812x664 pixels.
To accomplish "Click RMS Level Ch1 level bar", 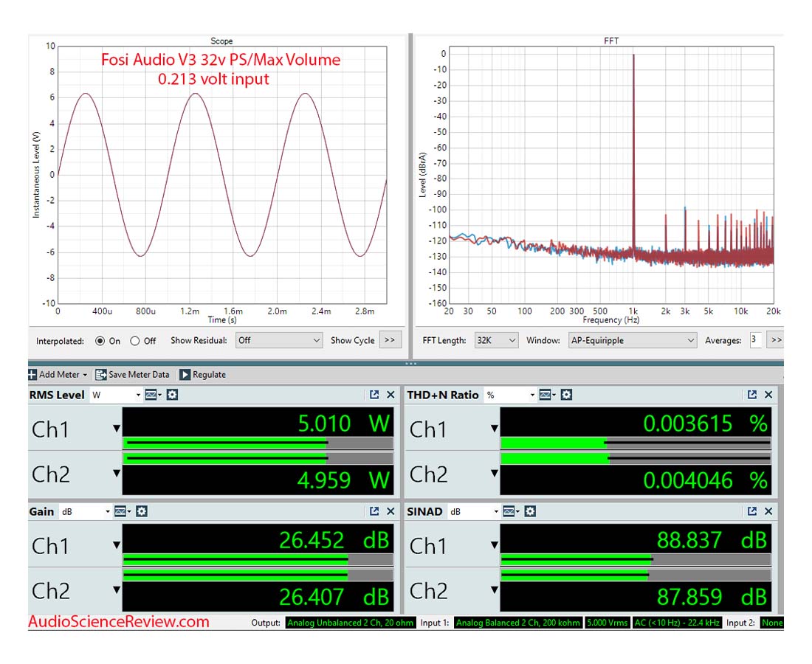I will coord(258,443).
